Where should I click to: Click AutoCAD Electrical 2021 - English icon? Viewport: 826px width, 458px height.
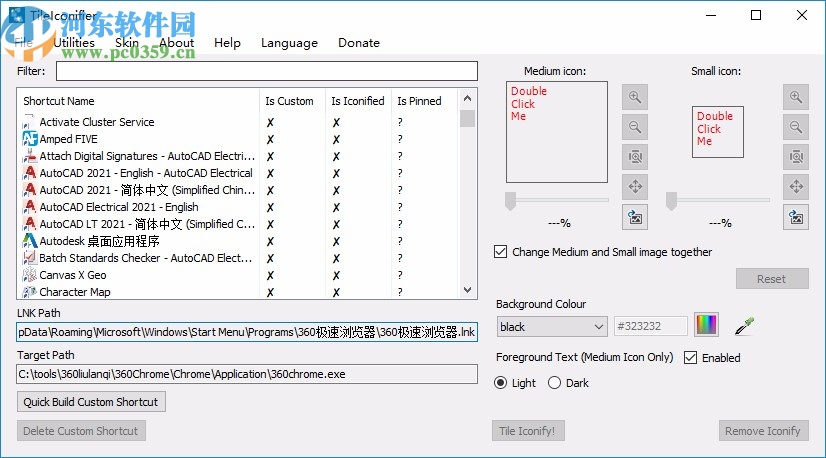pyautogui.click(x=30, y=207)
